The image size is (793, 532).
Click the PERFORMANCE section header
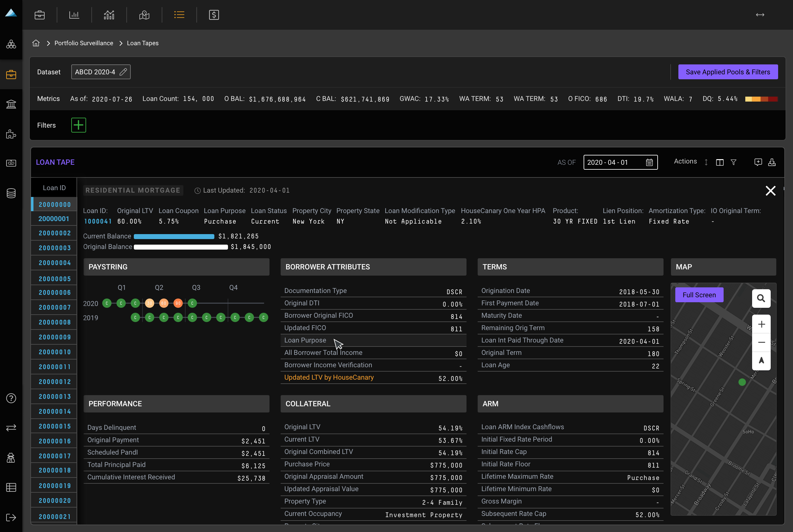[177, 404]
